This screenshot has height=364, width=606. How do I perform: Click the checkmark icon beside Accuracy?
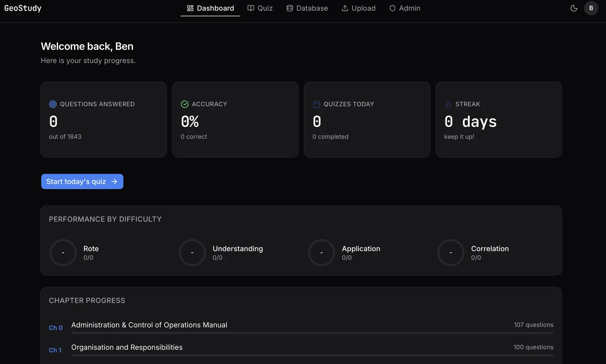185,104
